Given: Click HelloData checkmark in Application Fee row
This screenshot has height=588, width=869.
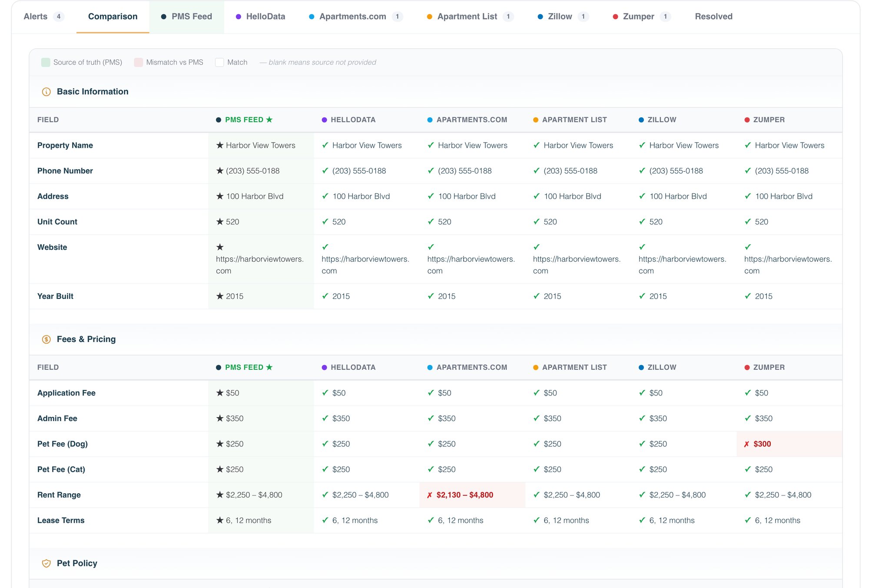Looking at the screenshot, I should point(325,393).
